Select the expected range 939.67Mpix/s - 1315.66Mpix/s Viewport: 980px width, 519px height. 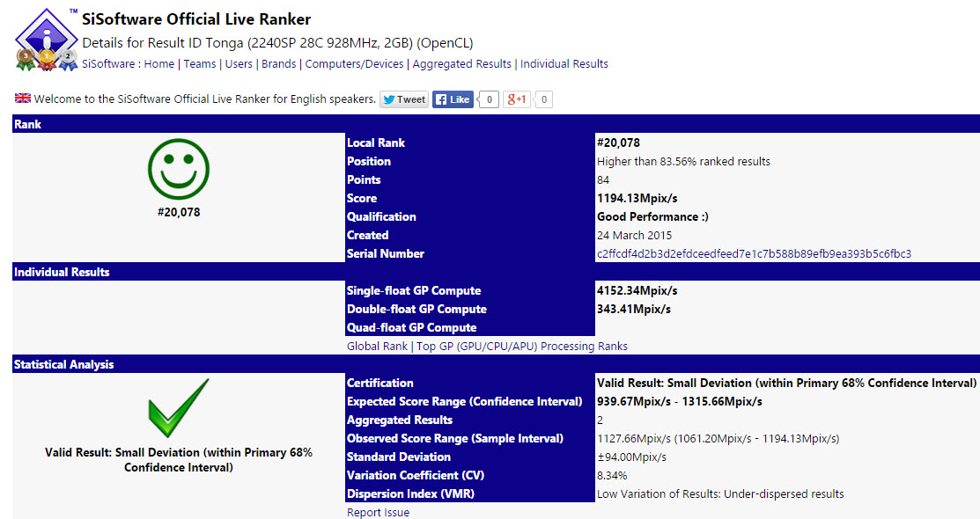[680, 402]
